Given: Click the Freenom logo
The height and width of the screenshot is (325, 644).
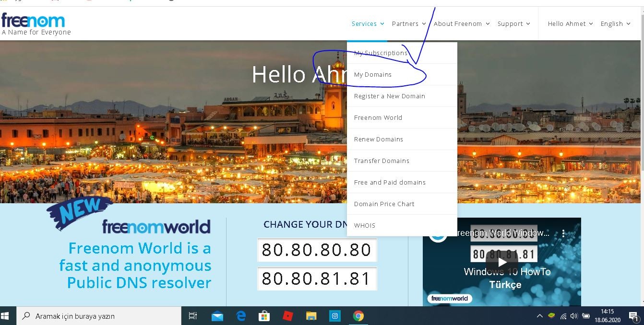Looking at the screenshot, I should [33, 20].
